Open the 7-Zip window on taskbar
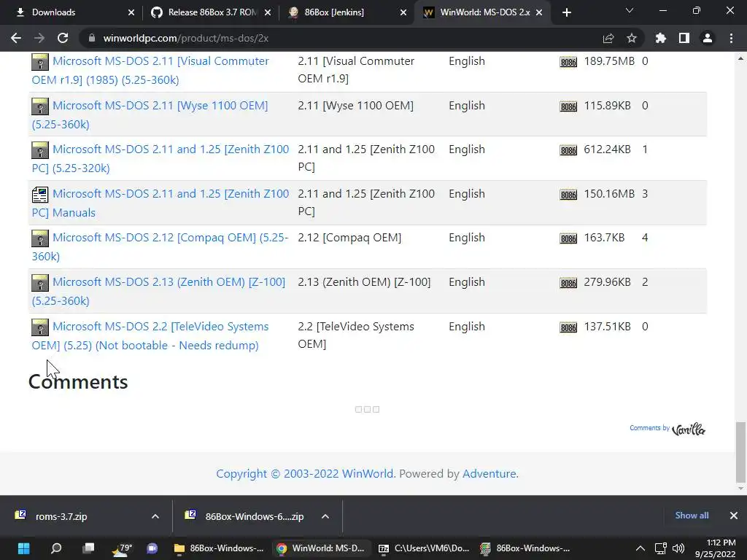The image size is (747, 560). click(x=424, y=548)
